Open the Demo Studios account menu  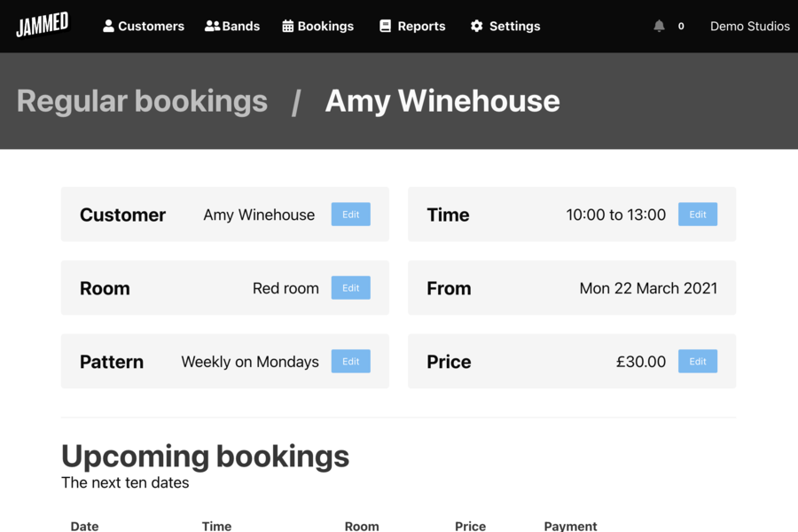tap(749, 27)
